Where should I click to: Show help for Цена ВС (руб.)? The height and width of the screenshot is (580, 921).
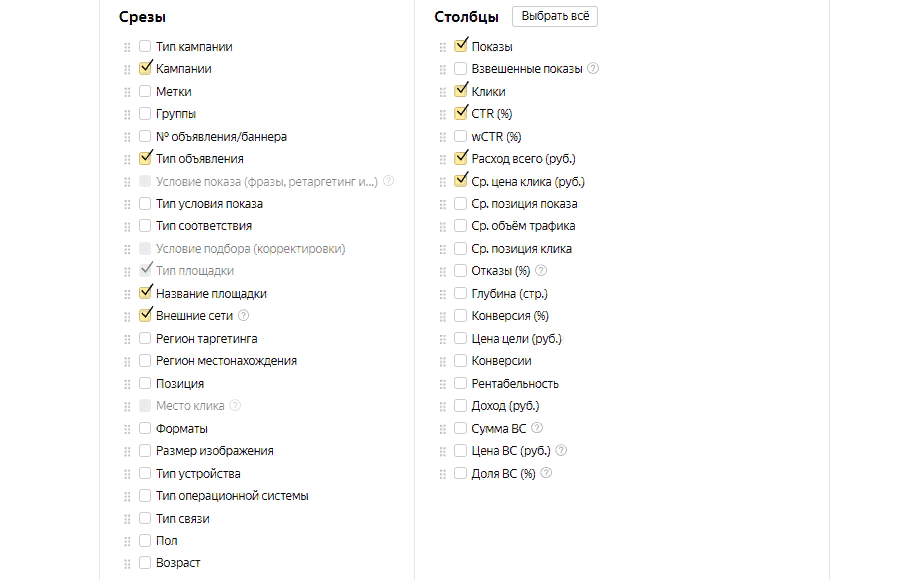coord(561,451)
